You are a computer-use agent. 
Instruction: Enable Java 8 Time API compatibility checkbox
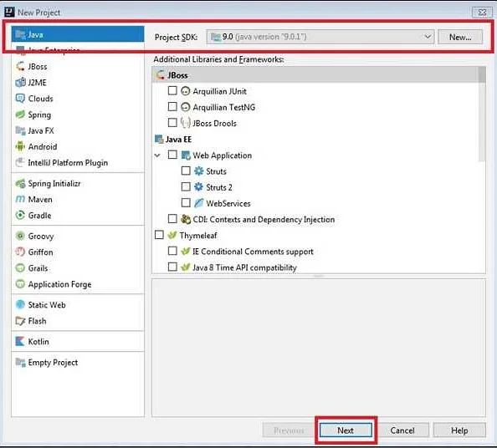click(x=172, y=267)
